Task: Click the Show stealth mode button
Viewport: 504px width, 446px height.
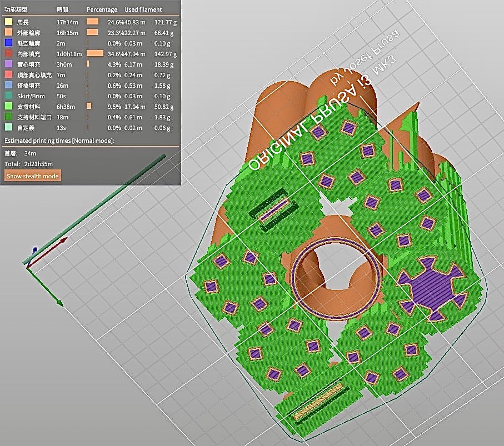Action: point(32,176)
